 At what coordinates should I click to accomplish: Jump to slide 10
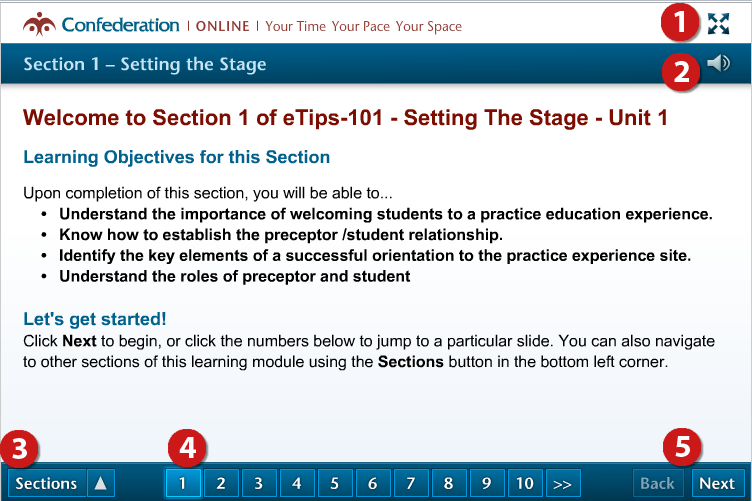coord(525,483)
